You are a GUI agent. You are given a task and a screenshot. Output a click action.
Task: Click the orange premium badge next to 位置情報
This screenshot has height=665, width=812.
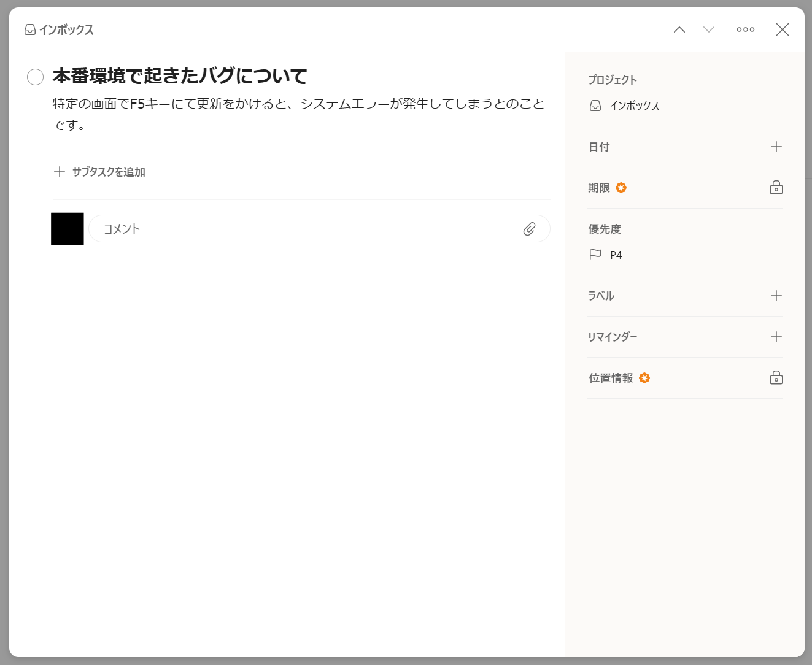click(644, 378)
